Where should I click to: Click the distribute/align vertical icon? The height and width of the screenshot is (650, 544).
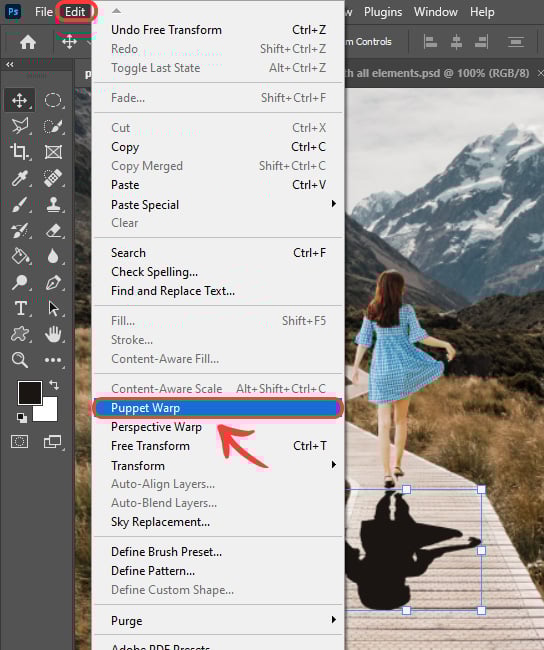[x=516, y=42]
